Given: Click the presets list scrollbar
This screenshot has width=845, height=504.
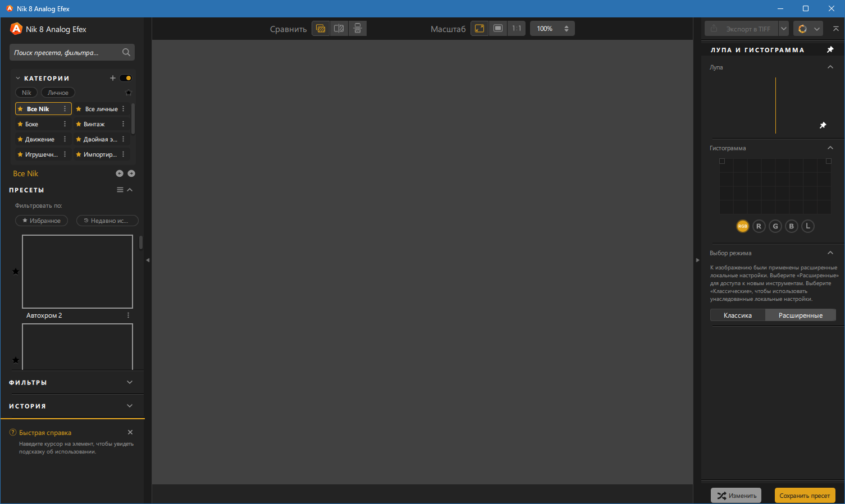Looking at the screenshot, I should (141, 242).
